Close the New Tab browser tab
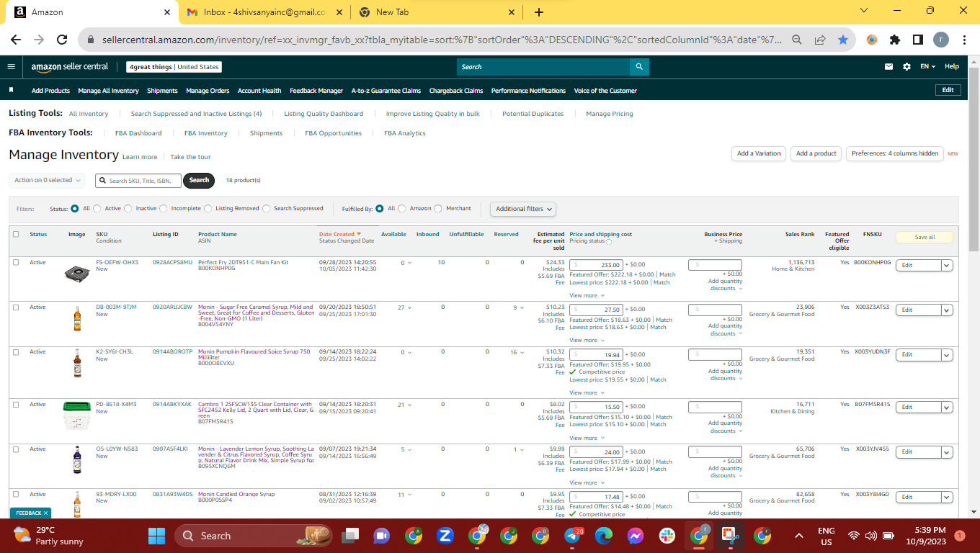The height and width of the screenshot is (553, 980). [512, 12]
